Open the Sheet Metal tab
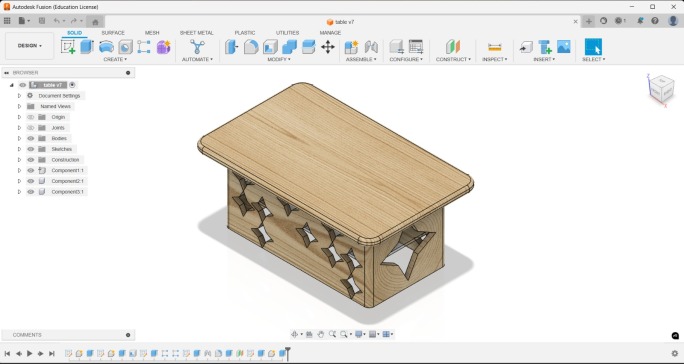The width and height of the screenshot is (684, 364). (x=197, y=33)
